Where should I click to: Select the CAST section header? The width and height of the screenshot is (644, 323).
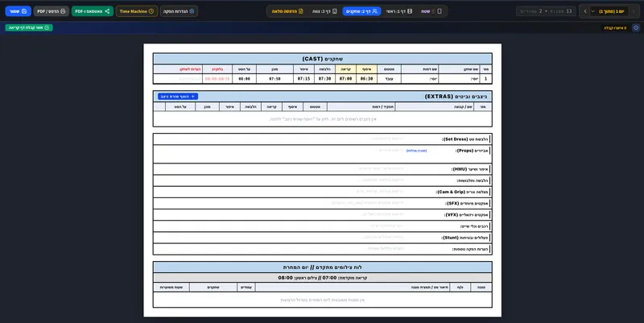tap(323, 59)
